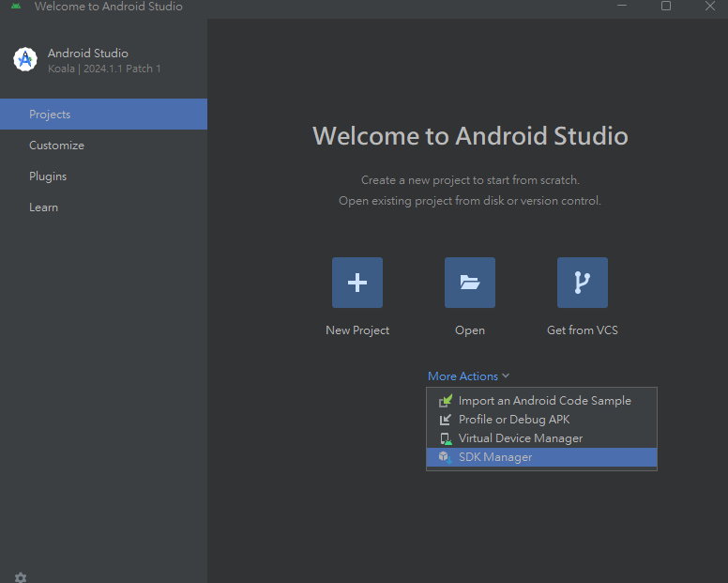Click the Android icon in the title bar
Screen dimensions: 728x583
click(x=16, y=6)
